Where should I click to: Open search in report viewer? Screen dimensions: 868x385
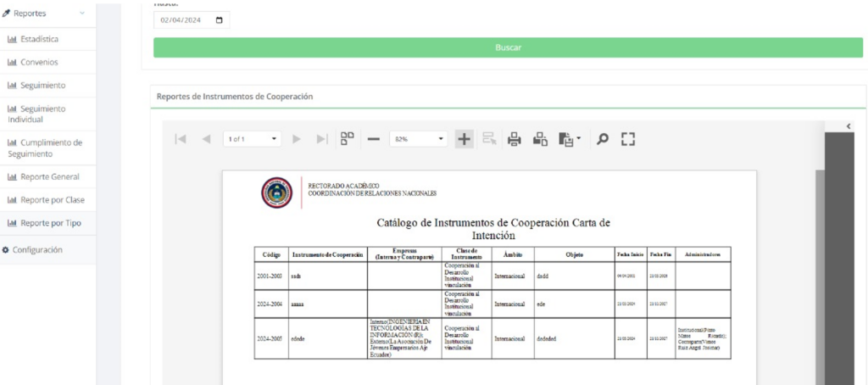pyautogui.click(x=603, y=139)
